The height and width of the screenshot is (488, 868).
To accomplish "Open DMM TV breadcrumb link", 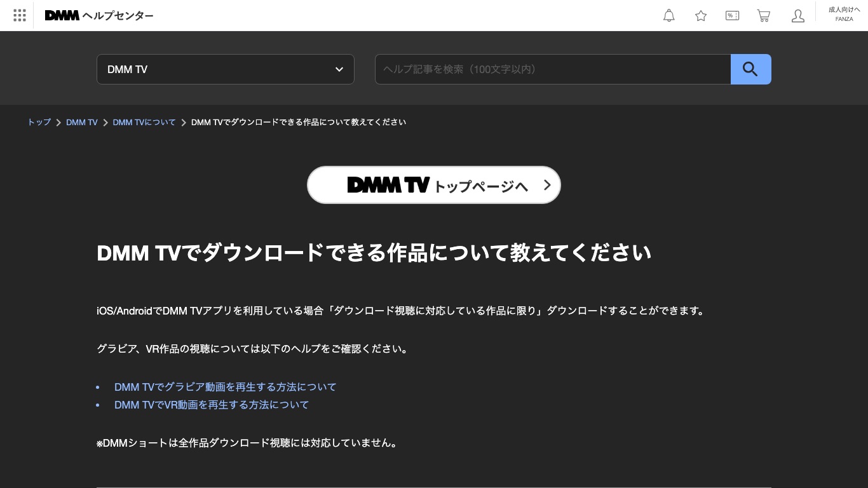I will [x=82, y=122].
